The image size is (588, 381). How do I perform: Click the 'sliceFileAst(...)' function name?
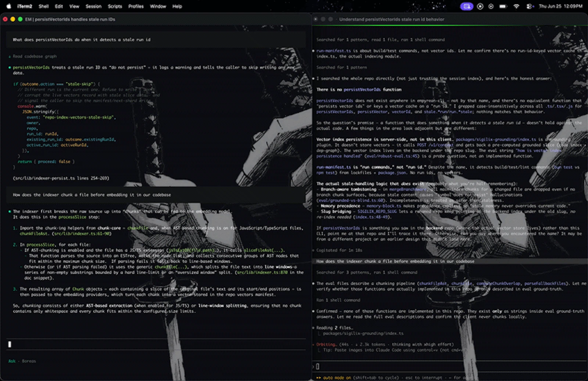pyautogui.click(x=263, y=250)
